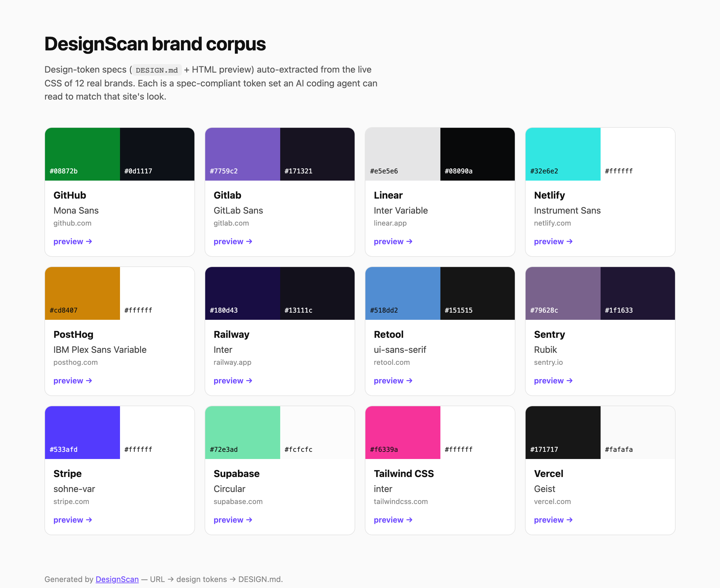Click the light gray #e5e5e6 Linear swatch
720x588 pixels.
point(403,154)
